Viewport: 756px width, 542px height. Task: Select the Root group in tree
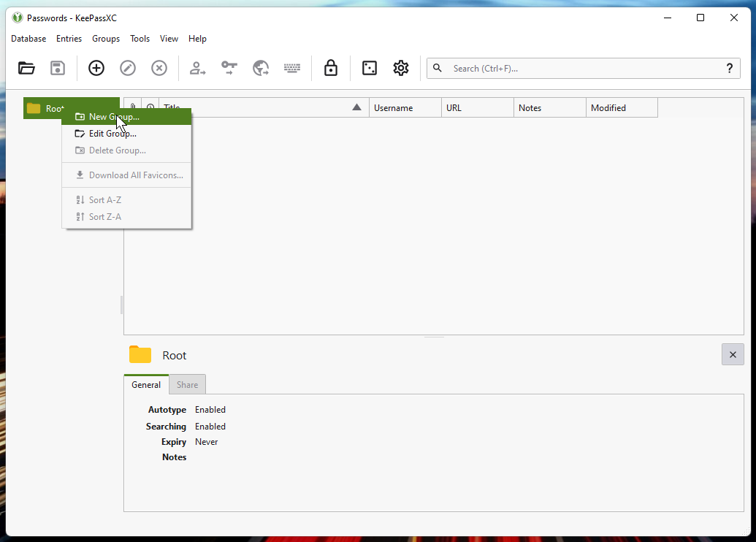72,109
